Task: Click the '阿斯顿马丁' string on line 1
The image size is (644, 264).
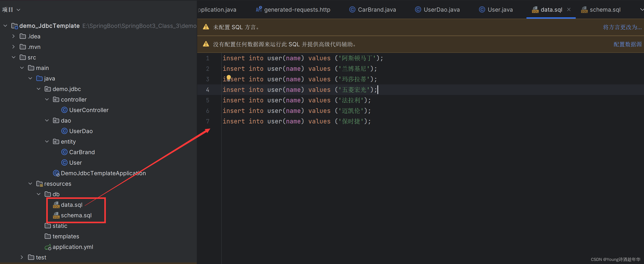Action: (357, 58)
